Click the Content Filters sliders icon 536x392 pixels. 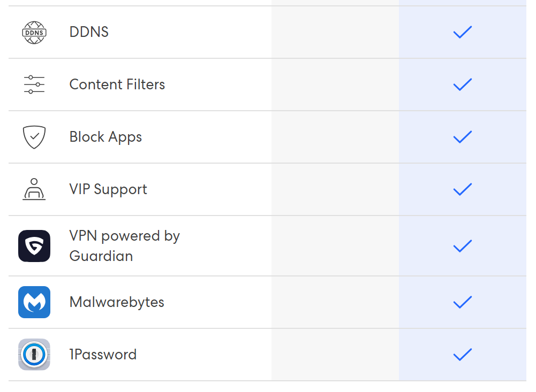click(34, 84)
